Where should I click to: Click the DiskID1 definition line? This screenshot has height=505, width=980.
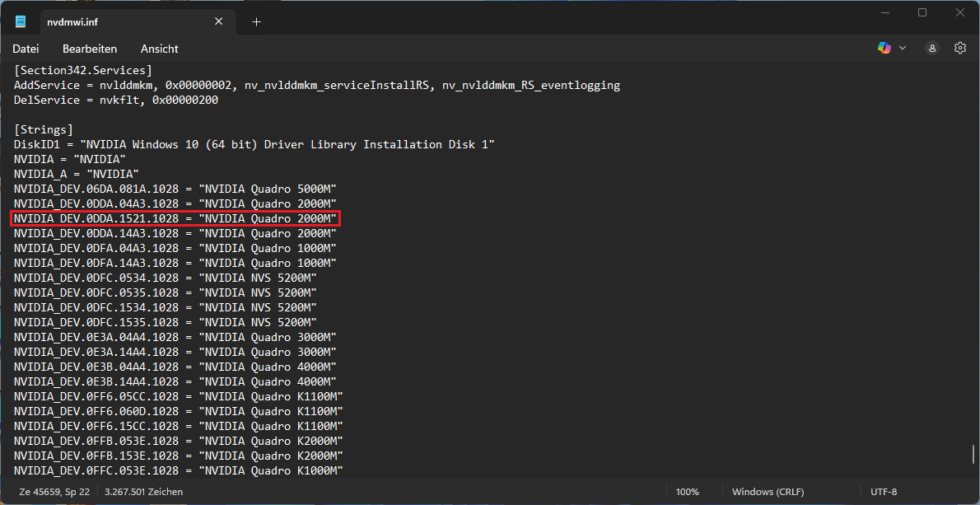(247, 143)
